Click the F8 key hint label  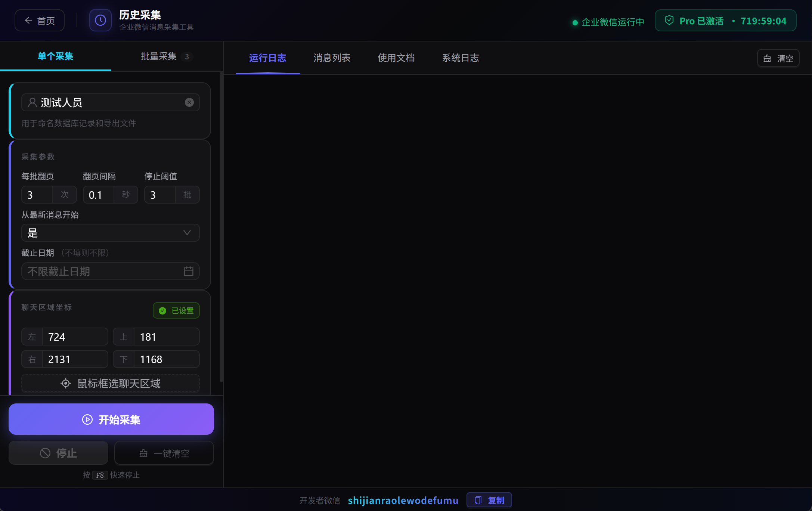pos(100,475)
